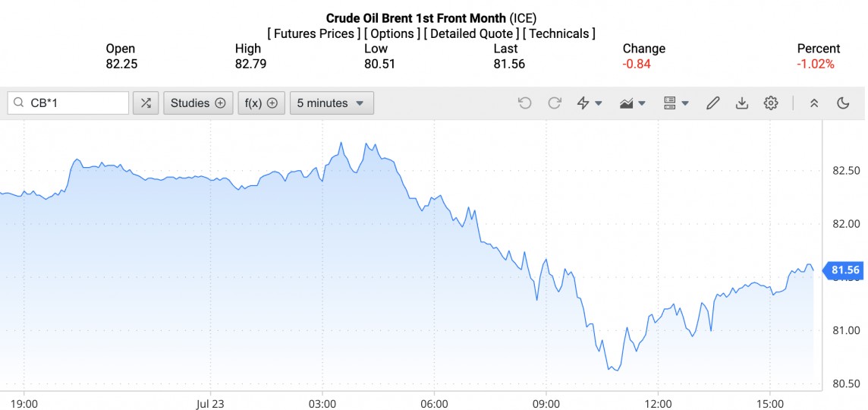
Task: Redo the chart action
Action: pyautogui.click(x=555, y=103)
